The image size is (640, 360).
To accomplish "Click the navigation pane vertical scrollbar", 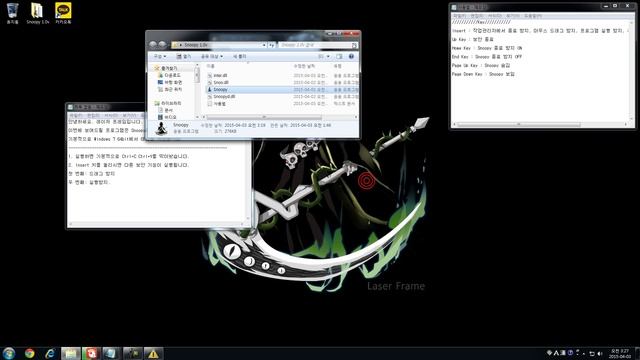I will tap(197, 75).
